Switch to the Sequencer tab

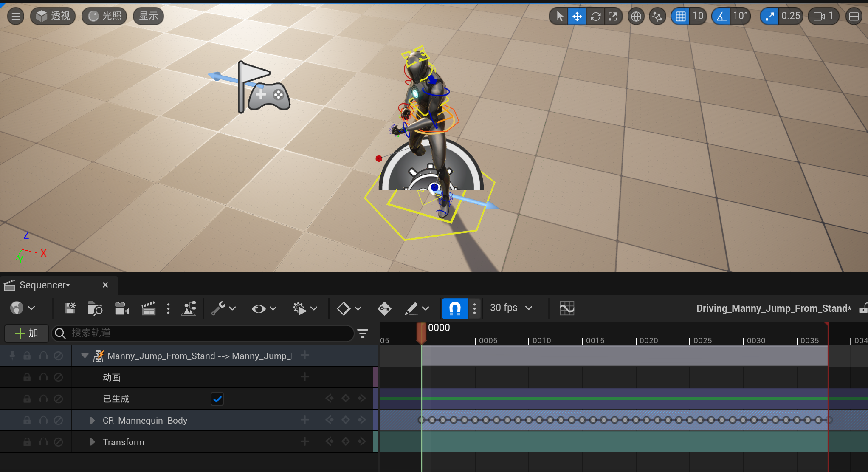click(x=44, y=285)
